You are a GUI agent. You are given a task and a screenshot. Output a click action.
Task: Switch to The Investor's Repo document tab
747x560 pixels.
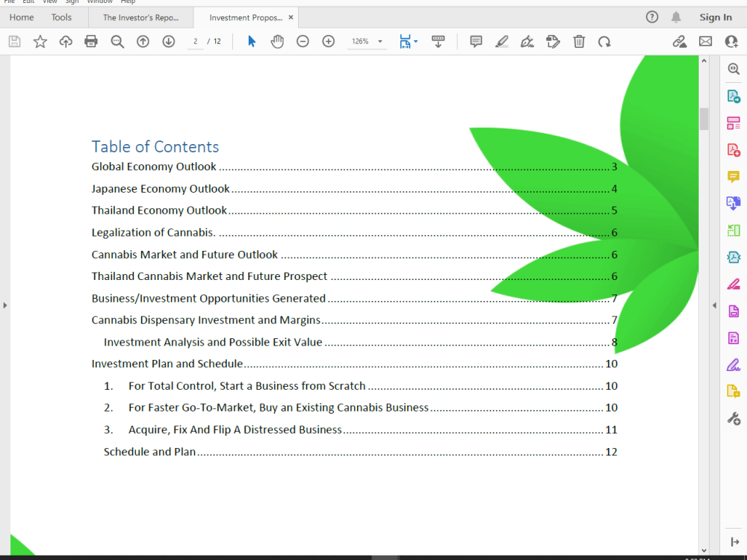(x=140, y=17)
